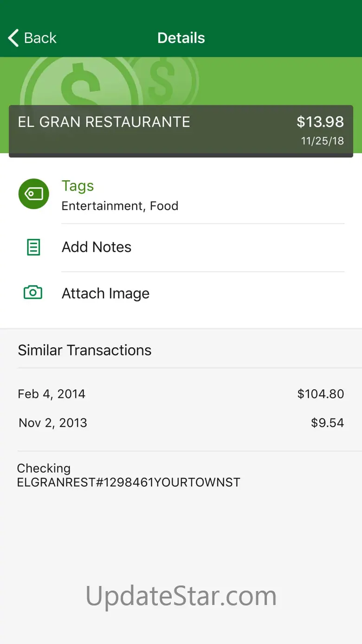Tap the Back chevron arrow icon
This screenshot has width=362, height=644.
(x=14, y=38)
